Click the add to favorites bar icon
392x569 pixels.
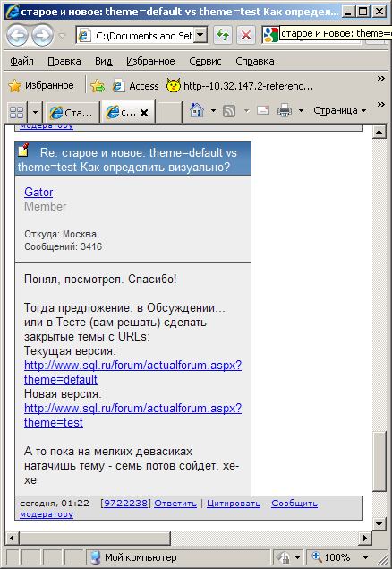pos(98,86)
